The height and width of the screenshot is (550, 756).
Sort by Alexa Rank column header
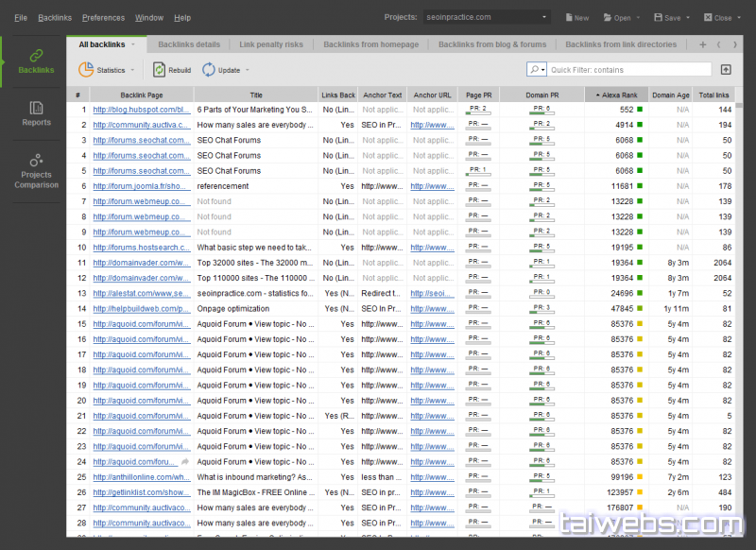coord(616,95)
